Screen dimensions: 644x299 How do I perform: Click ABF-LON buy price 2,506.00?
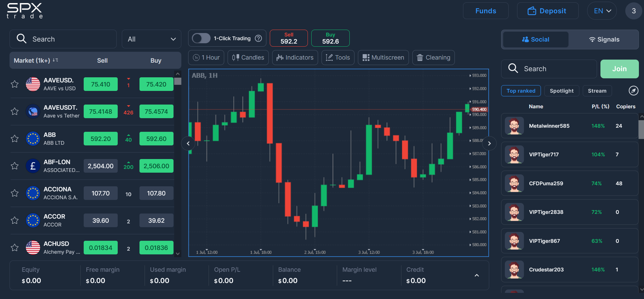[x=156, y=166]
